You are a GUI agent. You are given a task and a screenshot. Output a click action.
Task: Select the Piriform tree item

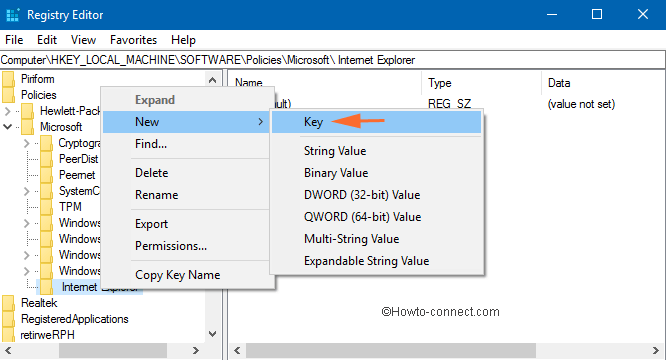coord(38,79)
